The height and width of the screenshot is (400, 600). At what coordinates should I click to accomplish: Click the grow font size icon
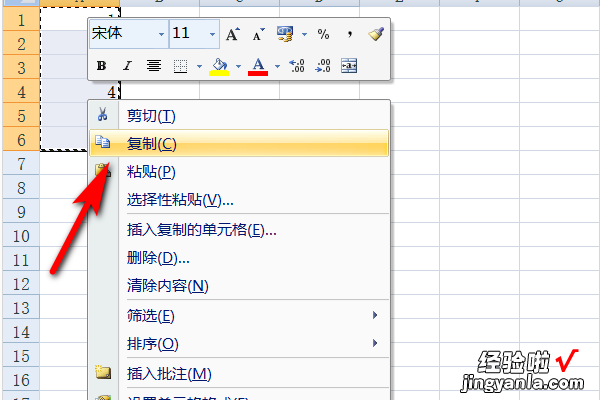[232, 34]
